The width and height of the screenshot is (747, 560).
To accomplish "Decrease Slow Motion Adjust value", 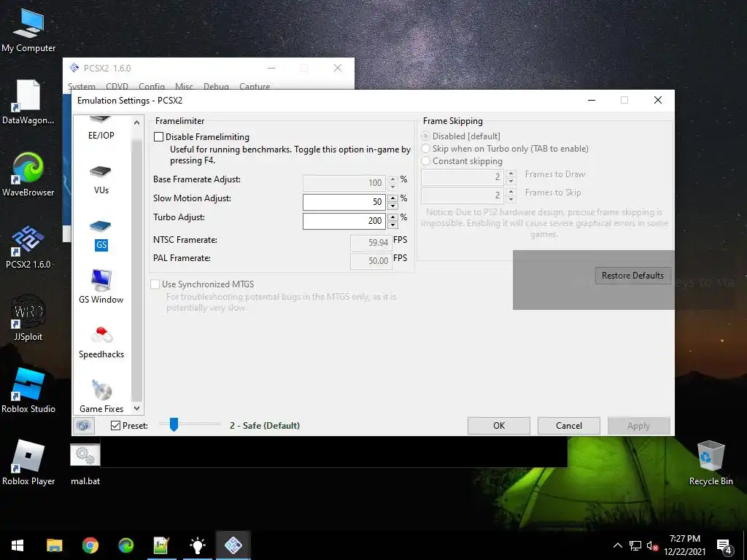I will click(392, 206).
